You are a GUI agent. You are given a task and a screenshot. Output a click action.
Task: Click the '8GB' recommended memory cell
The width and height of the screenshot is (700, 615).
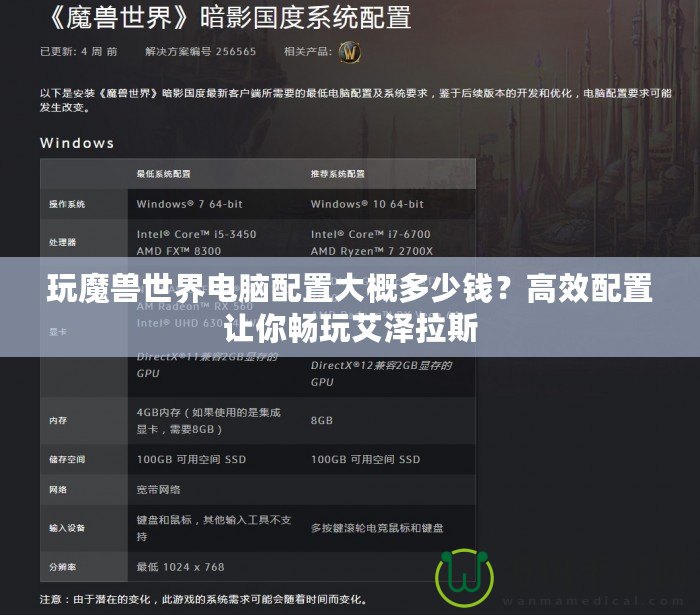pos(321,420)
